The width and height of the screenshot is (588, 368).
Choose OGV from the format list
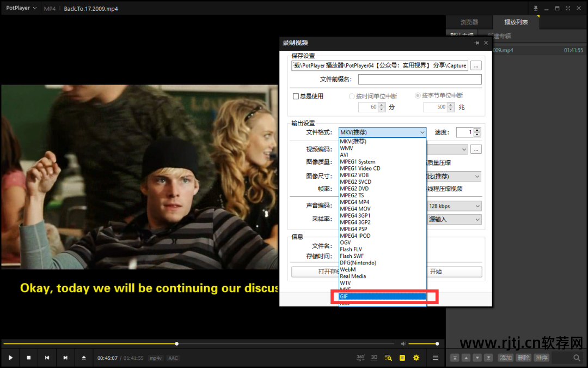click(x=383, y=243)
